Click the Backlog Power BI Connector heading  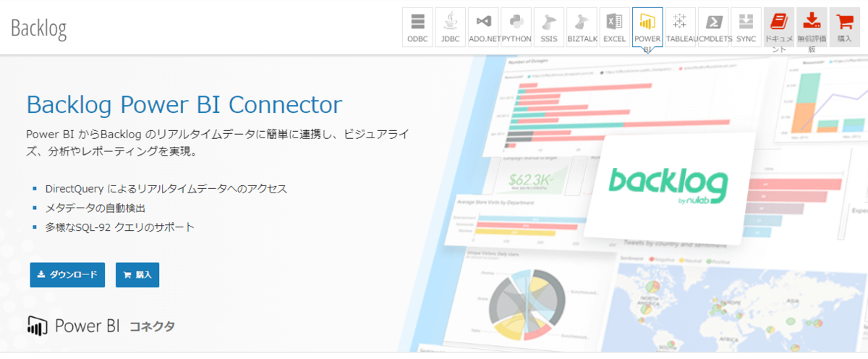click(184, 104)
